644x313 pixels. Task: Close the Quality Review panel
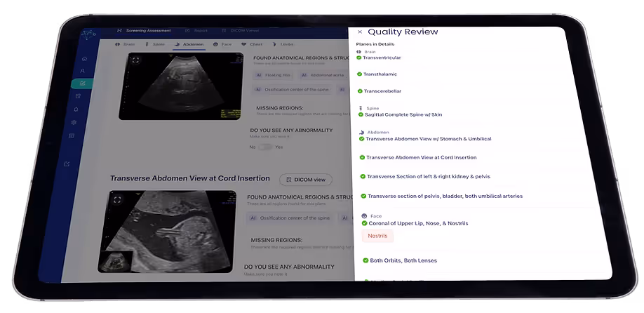[360, 32]
